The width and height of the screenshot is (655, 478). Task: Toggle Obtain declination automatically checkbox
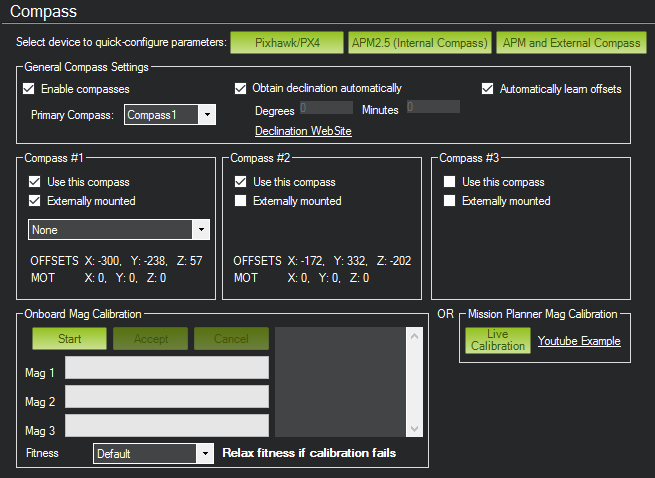point(240,88)
